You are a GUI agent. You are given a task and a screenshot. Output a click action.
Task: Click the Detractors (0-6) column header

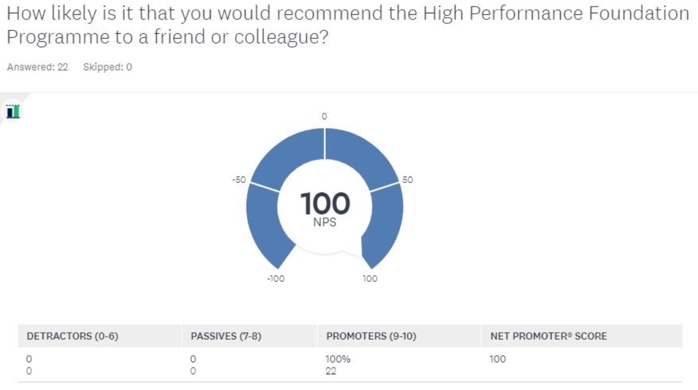tap(73, 336)
